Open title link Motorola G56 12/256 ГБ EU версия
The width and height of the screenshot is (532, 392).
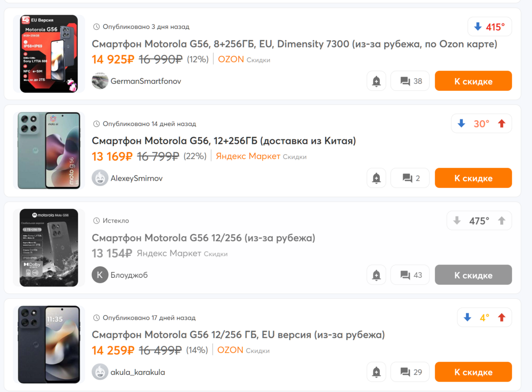[238, 335]
